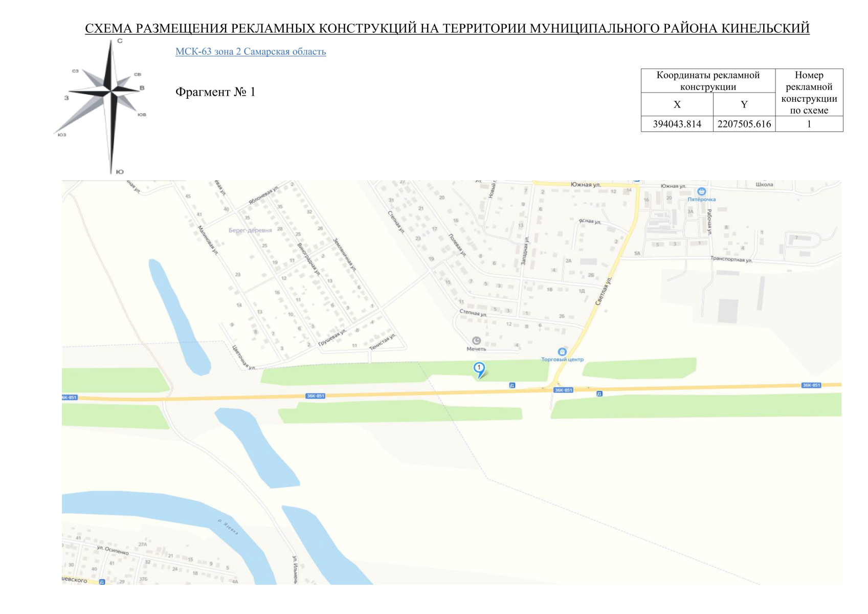868x614 pixels.
Task: Click the Светлая ул. street label
Action: click(604, 292)
